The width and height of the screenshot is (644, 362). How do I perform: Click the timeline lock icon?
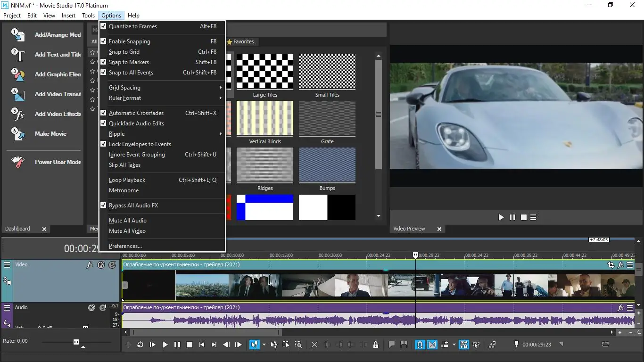tap(376, 345)
